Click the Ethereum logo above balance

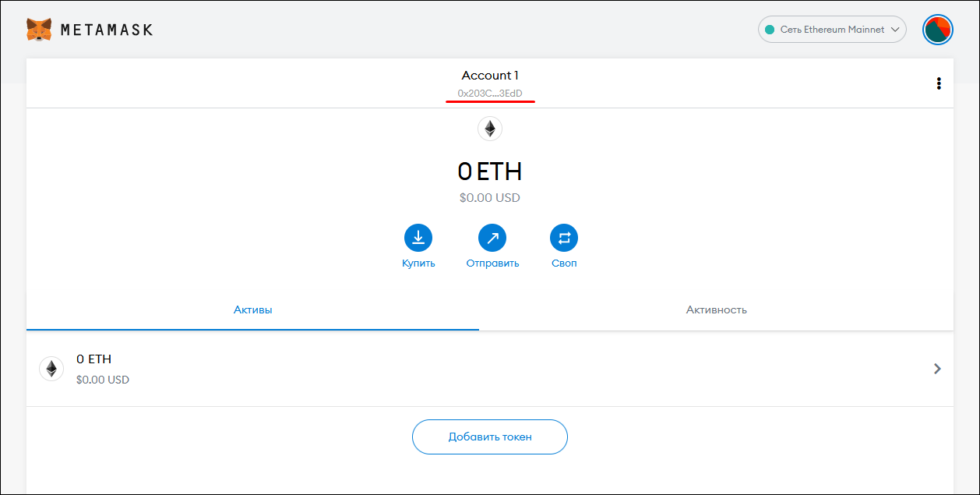tap(490, 129)
